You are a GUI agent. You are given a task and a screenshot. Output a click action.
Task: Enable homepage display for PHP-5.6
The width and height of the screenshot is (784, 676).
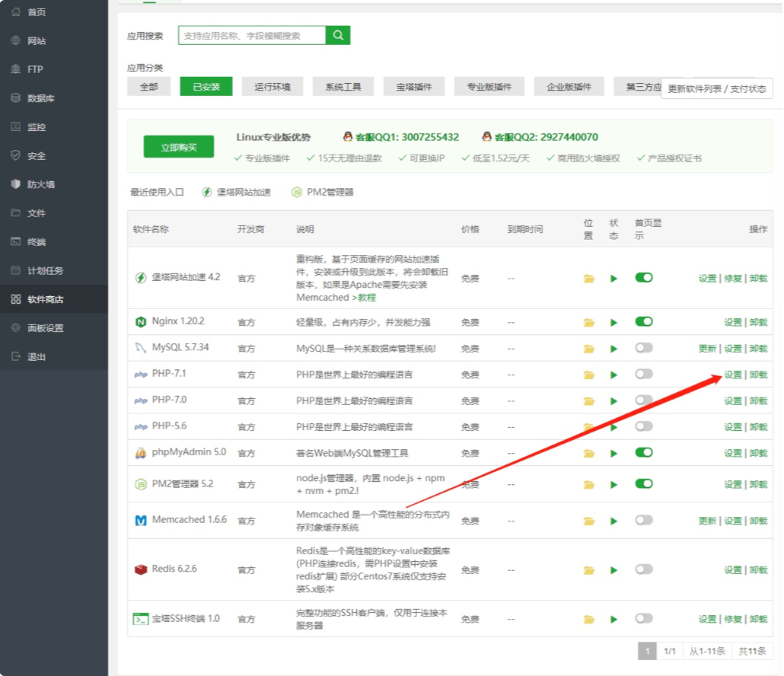[x=643, y=426]
